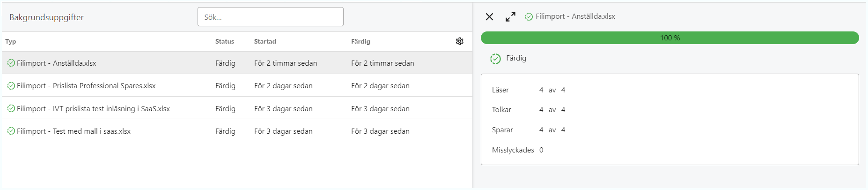Sort by the Typ column header

pos(11,41)
